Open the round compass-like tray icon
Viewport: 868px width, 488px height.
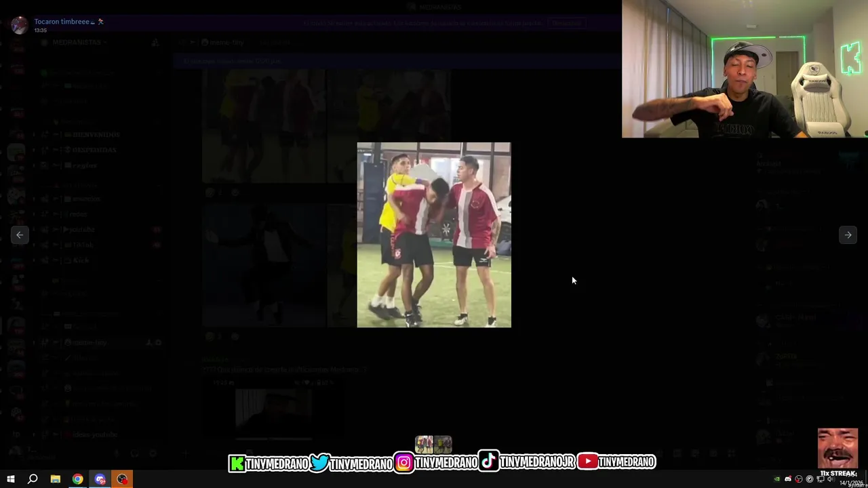[x=810, y=479]
